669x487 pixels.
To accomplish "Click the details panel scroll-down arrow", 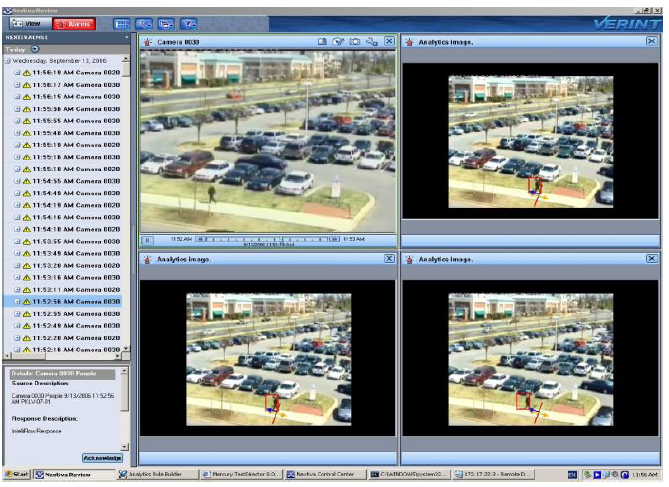I will (125, 447).
